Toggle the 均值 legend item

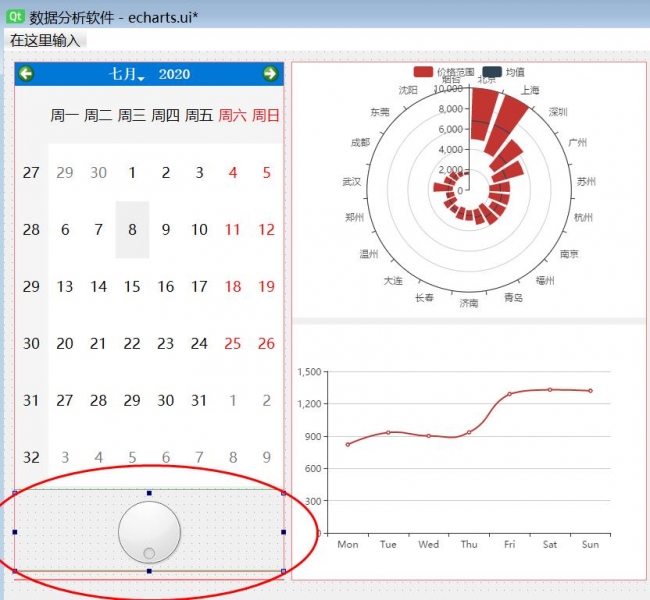coord(503,72)
